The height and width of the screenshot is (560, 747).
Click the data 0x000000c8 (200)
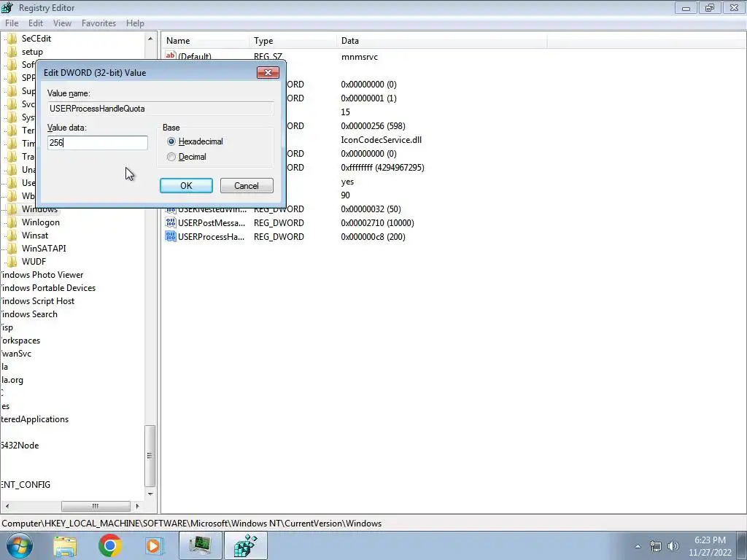pos(373,237)
